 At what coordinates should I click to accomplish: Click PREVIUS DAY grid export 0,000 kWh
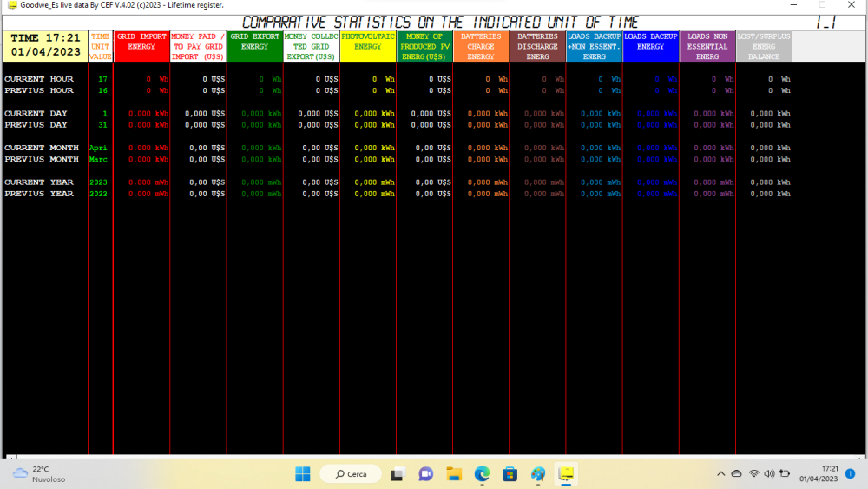coord(261,124)
